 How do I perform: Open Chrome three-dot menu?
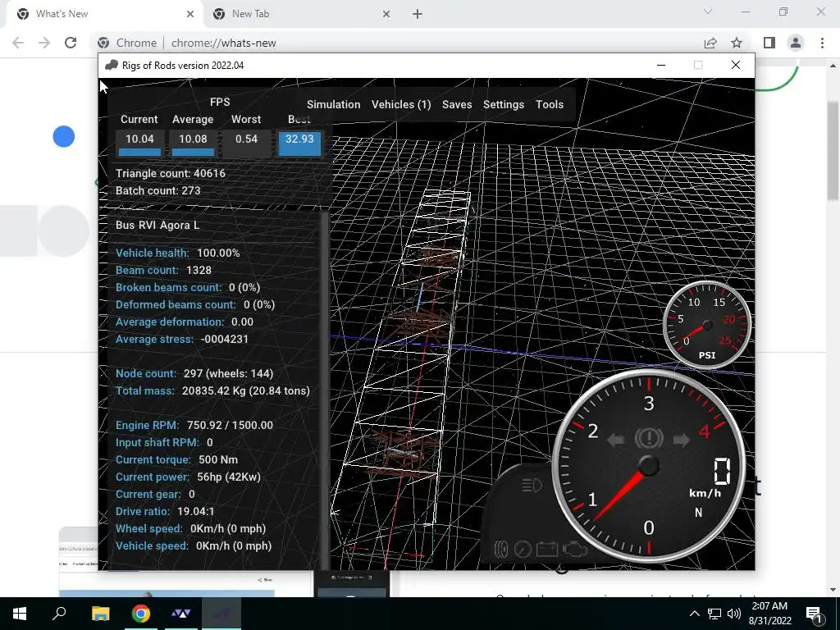point(822,43)
